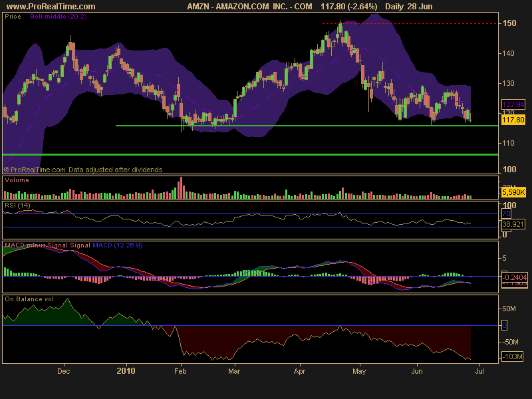This screenshot has width=532, height=399.
Task: Click the thick green support line near 106
Action: [251, 155]
